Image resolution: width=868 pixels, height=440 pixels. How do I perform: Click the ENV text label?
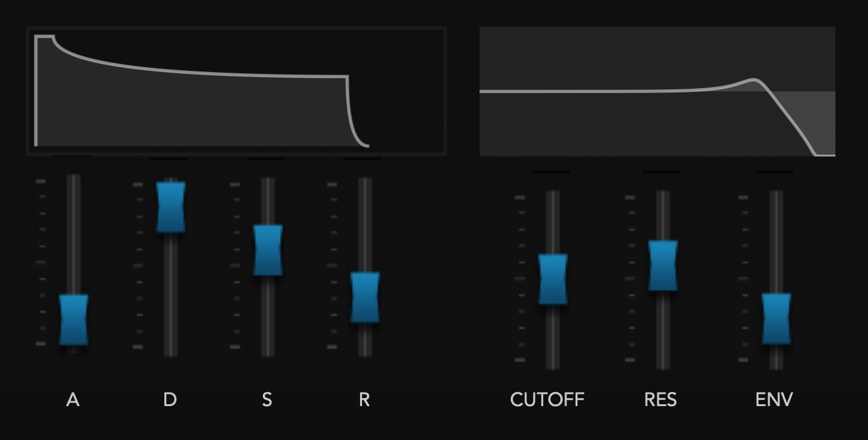coord(774,400)
